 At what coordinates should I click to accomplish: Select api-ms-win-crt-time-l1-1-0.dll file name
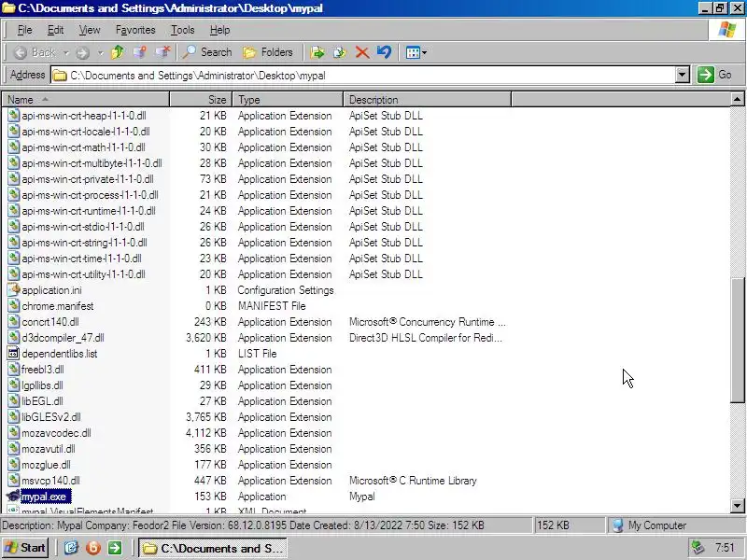pos(82,259)
